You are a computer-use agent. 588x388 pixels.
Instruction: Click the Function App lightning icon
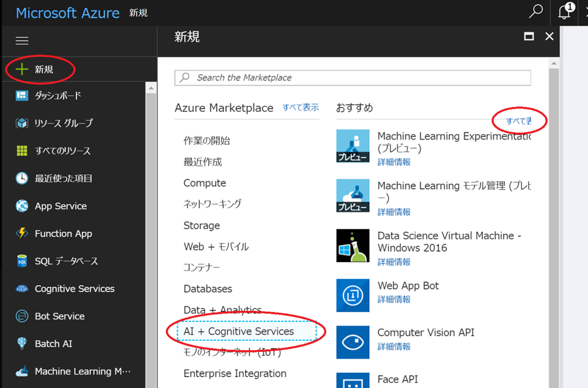22,233
